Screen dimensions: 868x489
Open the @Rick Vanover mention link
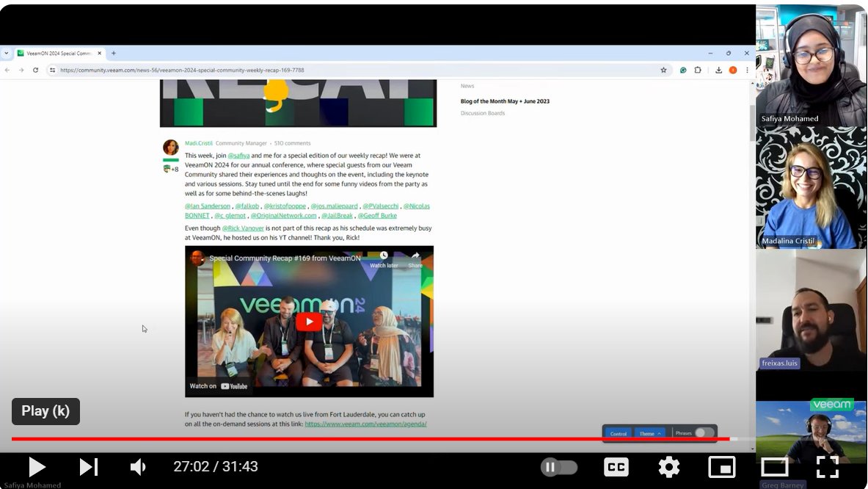pos(243,228)
